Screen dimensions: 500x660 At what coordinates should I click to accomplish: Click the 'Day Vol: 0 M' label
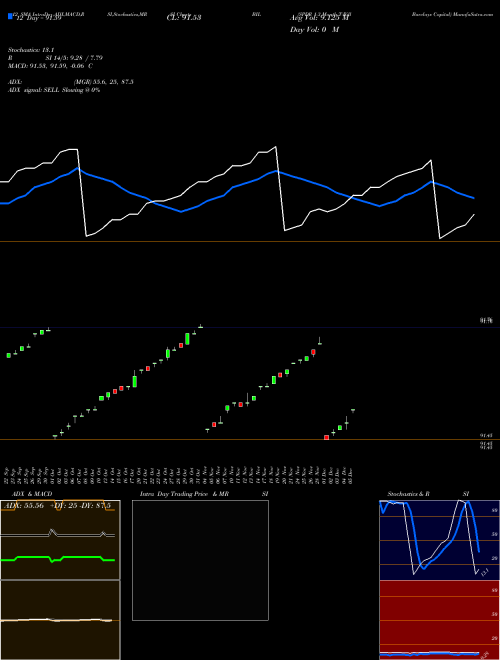(x=314, y=29)
